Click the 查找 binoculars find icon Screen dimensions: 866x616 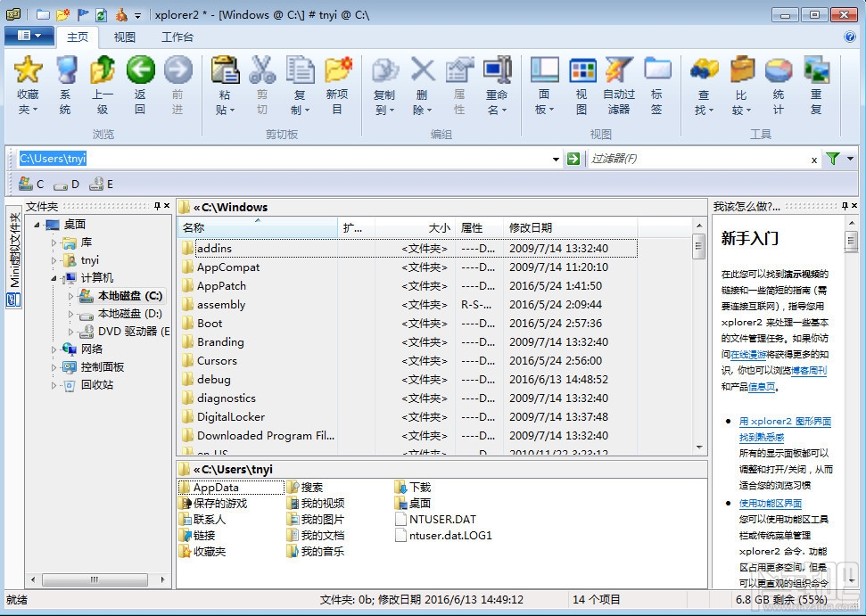(705, 70)
